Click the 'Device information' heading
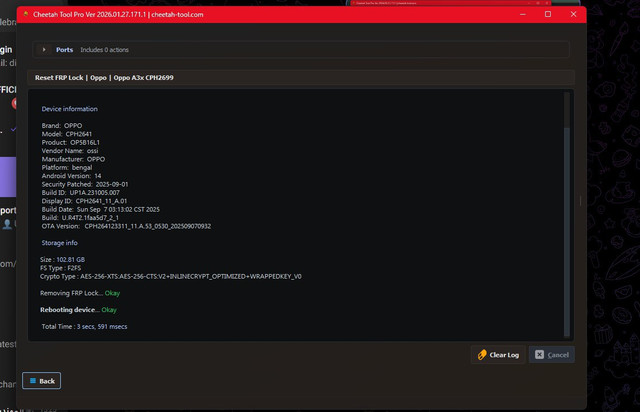Image resolution: width=640 pixels, height=412 pixels. (x=69, y=109)
